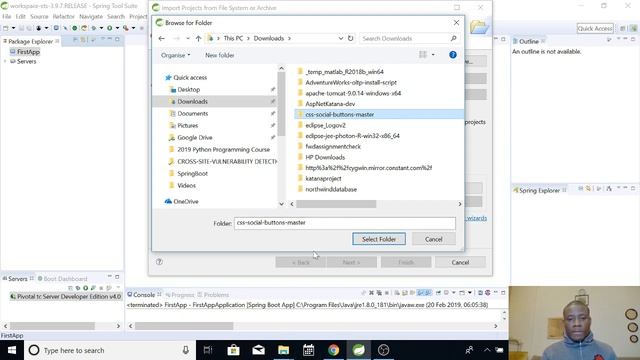640x360 pixels.
Task: Select Quick access in navigation pane
Action: pyautogui.click(x=190, y=78)
